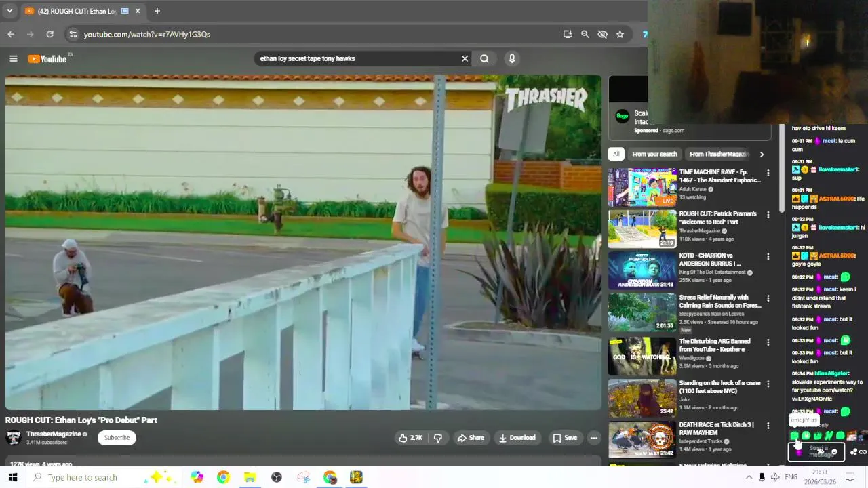Open options for crane hook video
Screen dimensions: 868x488
point(768,384)
